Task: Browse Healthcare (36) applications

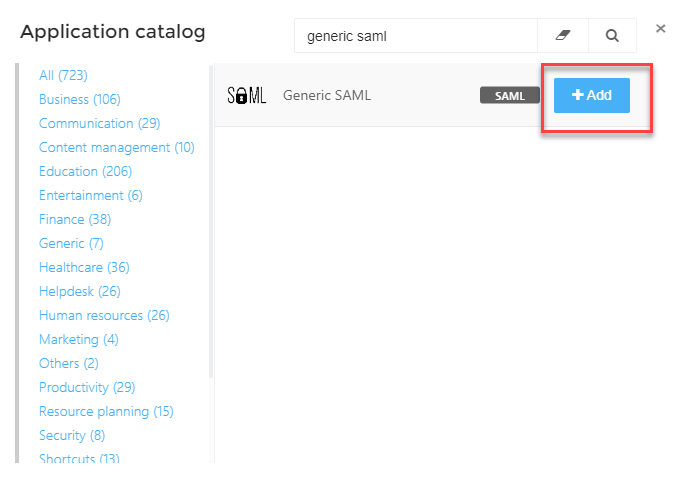Action: pyautogui.click(x=84, y=267)
